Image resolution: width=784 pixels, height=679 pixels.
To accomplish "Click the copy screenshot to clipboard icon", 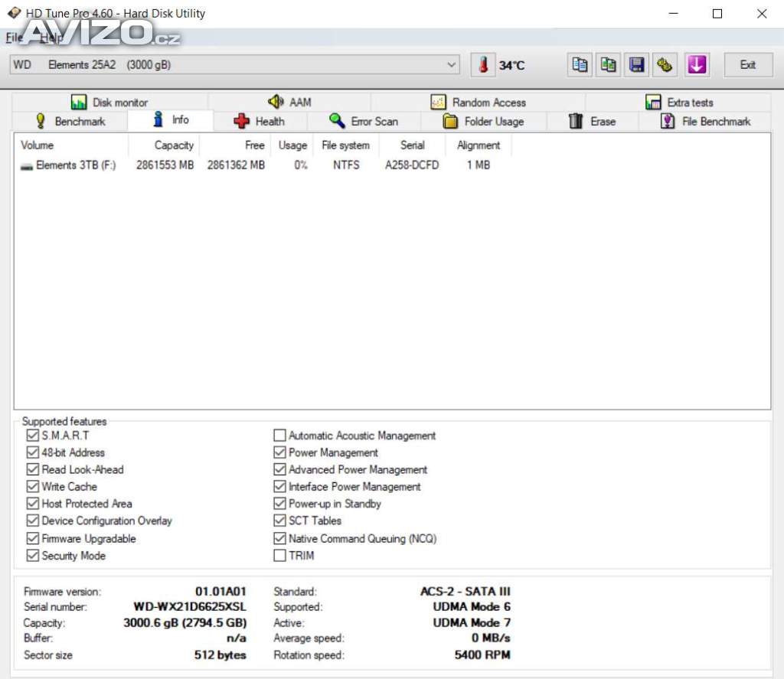I will coord(608,65).
